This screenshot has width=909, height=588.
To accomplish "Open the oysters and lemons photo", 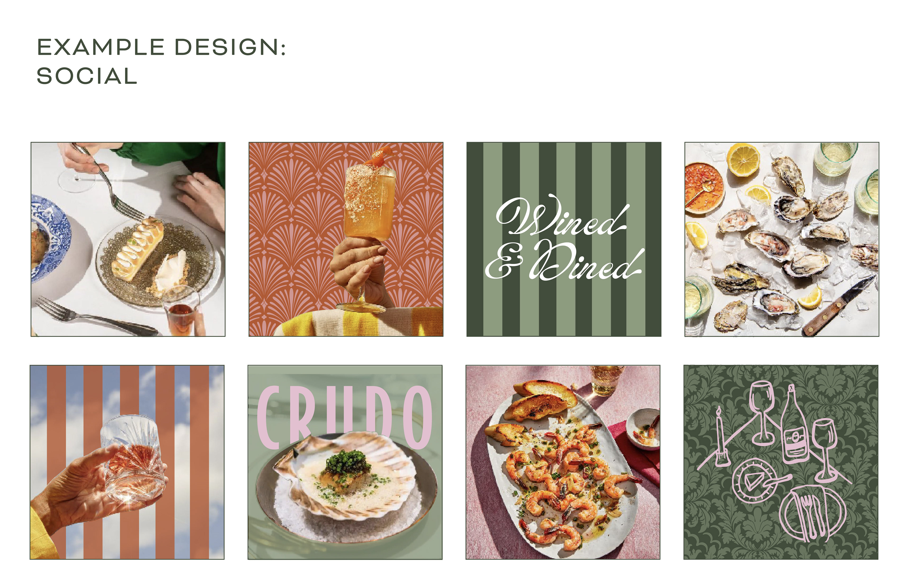I will (x=782, y=239).
